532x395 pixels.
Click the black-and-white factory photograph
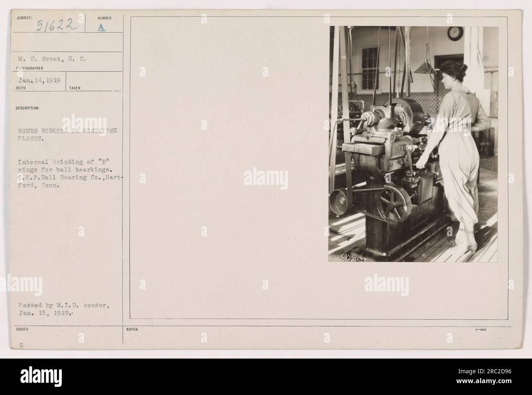coord(413,144)
